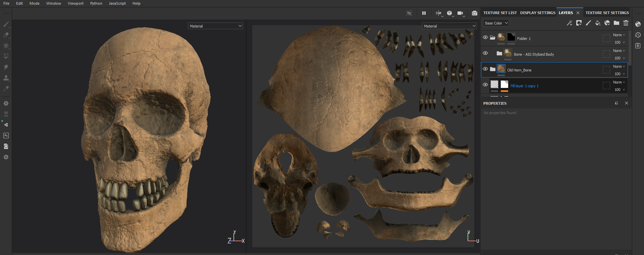644x255 pixels.
Task: Click the add fill layer bucket icon
Action: coord(597,23)
